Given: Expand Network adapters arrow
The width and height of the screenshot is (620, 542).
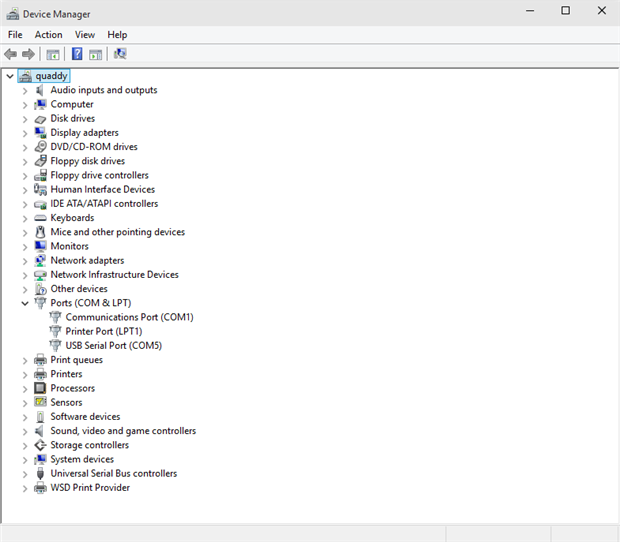Looking at the screenshot, I should coord(25,261).
